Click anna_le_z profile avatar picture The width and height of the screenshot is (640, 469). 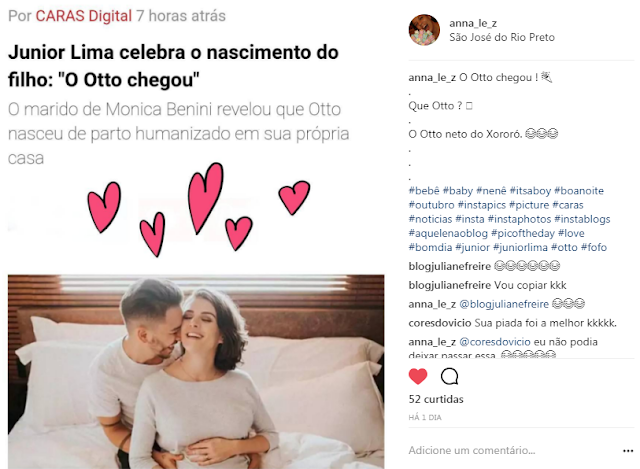point(424,30)
